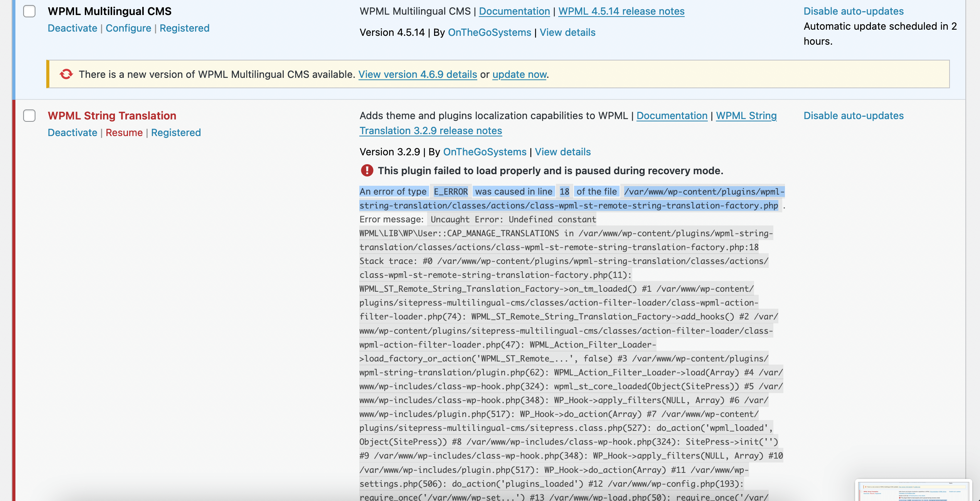Image resolution: width=980 pixels, height=501 pixels.
Task: Open Configure for WPML Multilingual CMS
Action: point(128,28)
